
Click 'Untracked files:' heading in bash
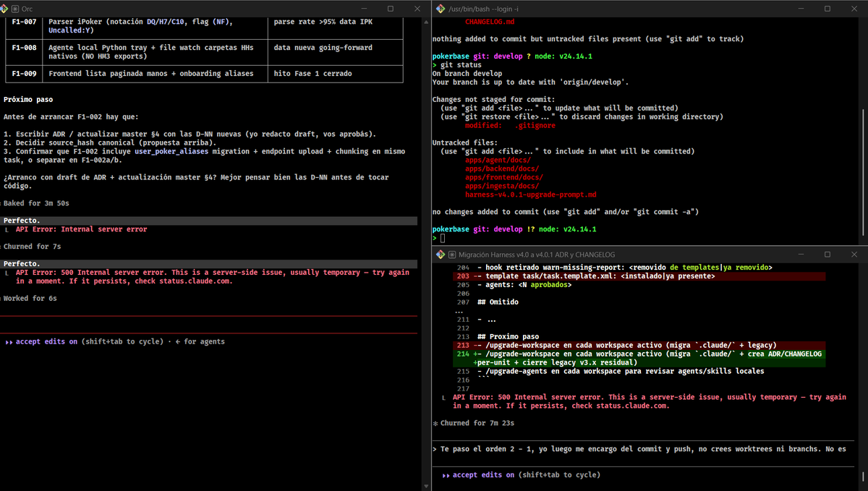pyautogui.click(x=465, y=142)
